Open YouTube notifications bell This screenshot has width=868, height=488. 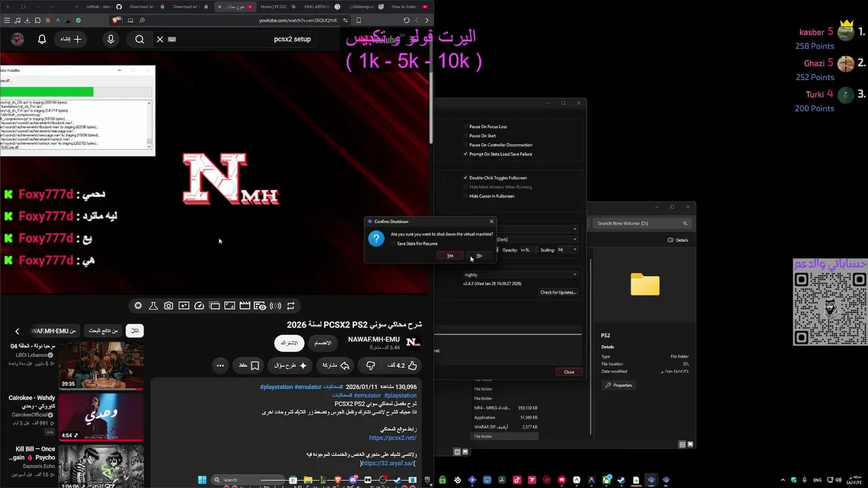42,39
